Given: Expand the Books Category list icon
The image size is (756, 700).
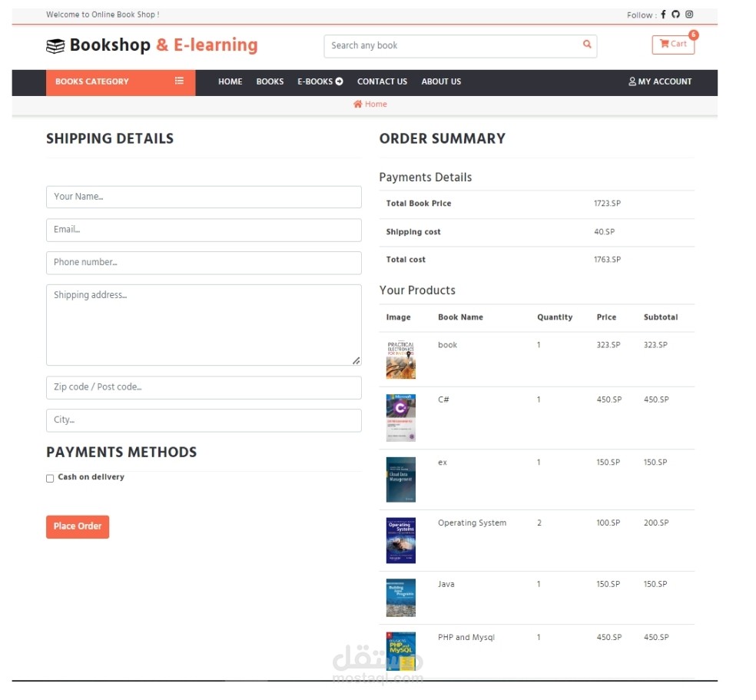Looking at the screenshot, I should [179, 81].
